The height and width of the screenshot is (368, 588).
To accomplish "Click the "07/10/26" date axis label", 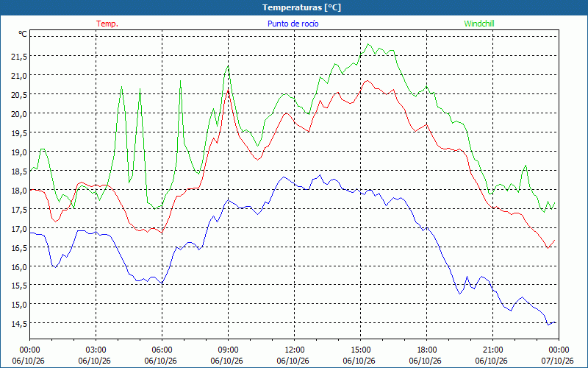I will tap(557, 361).
